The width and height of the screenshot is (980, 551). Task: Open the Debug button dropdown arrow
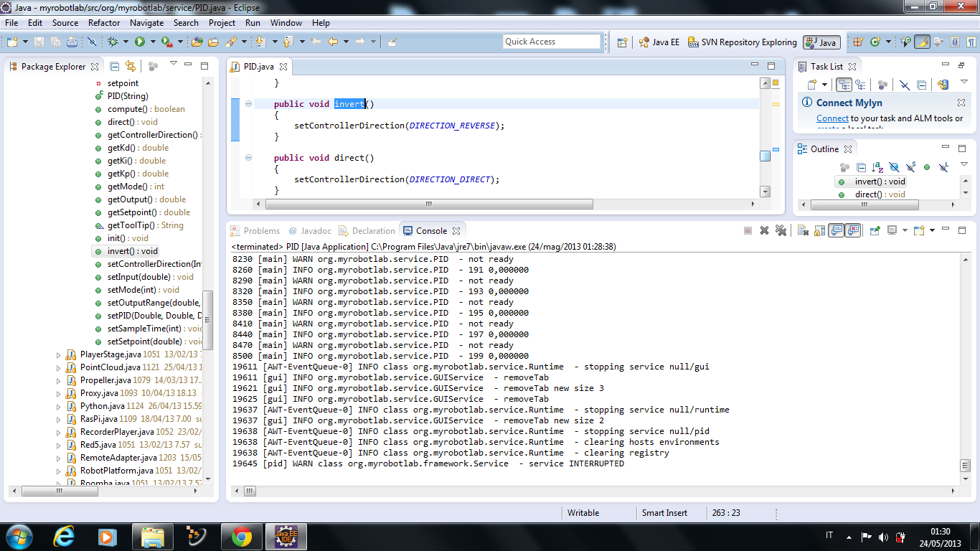(x=124, y=42)
